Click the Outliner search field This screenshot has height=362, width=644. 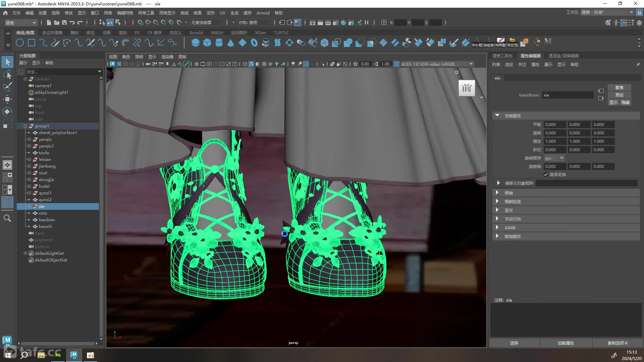62,72
